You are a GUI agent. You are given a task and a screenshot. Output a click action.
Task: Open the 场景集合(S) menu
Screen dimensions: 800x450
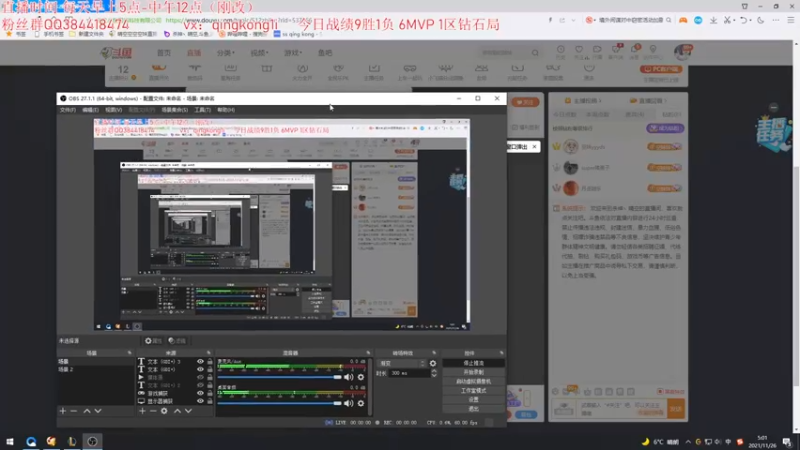[x=174, y=110]
